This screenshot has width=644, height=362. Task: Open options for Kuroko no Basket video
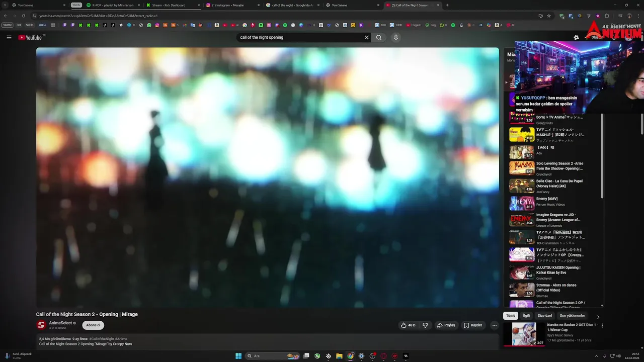602,325
